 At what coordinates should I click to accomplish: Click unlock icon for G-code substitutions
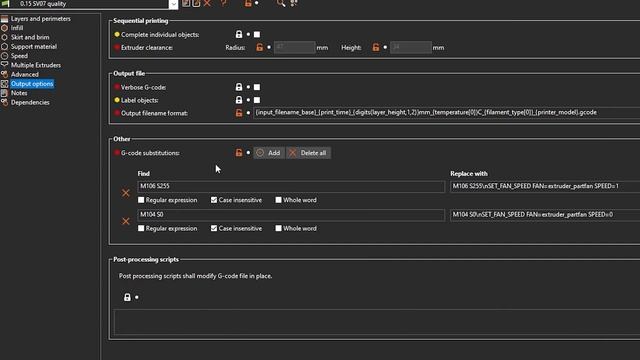(x=239, y=153)
